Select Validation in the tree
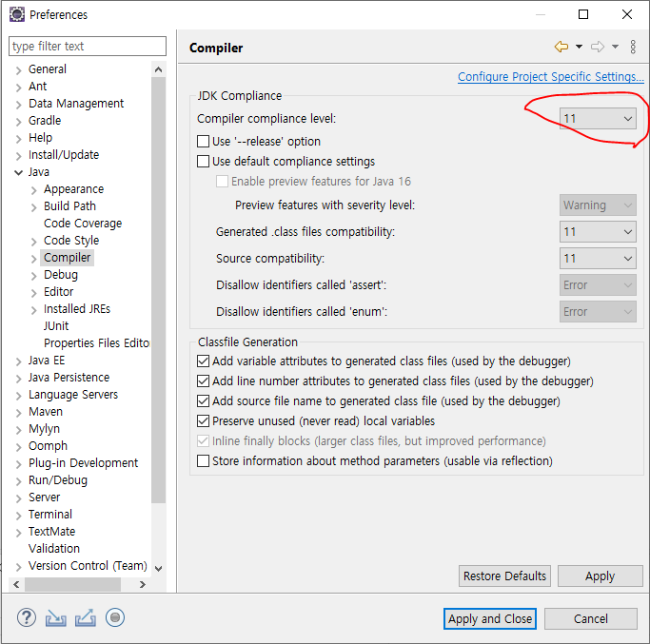This screenshot has width=650, height=644. (x=54, y=549)
